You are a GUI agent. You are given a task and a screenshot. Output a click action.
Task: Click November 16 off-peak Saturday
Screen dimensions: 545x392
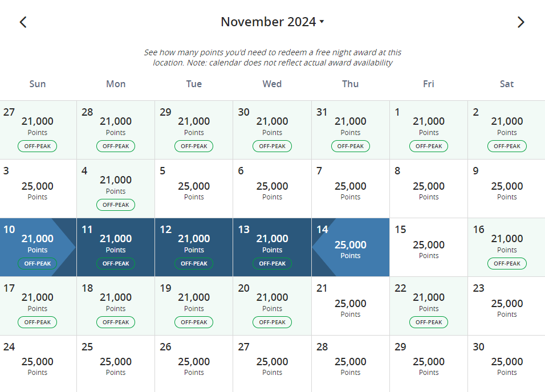[x=507, y=247]
